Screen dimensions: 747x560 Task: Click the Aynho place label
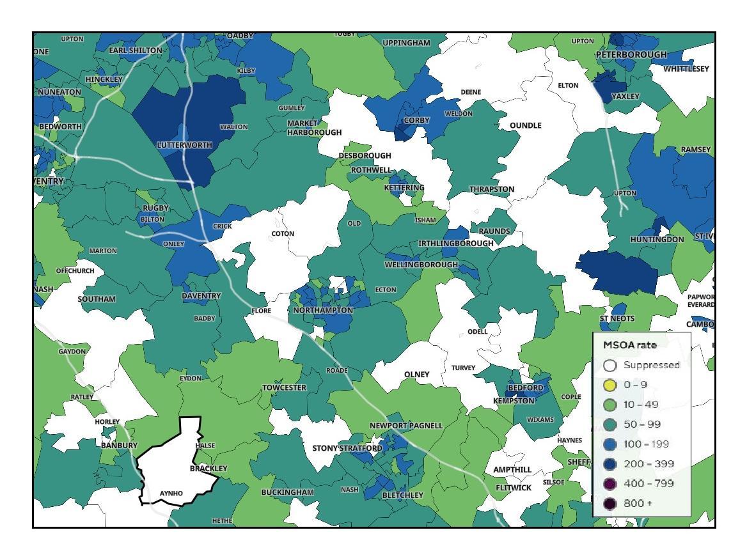tap(171, 494)
